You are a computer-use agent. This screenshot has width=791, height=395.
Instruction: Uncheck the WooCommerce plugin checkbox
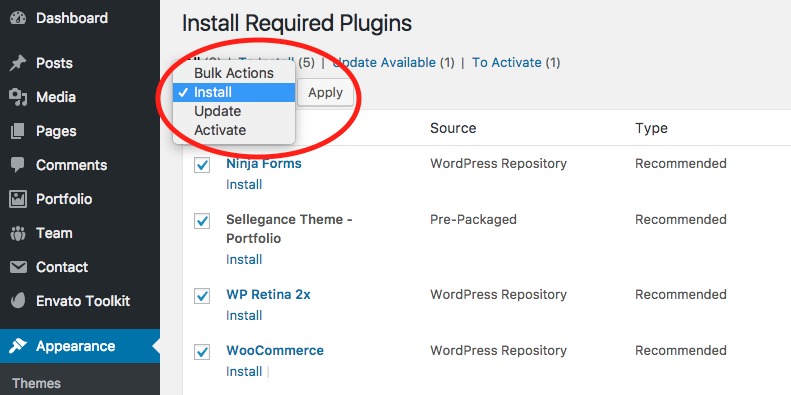[x=202, y=352]
